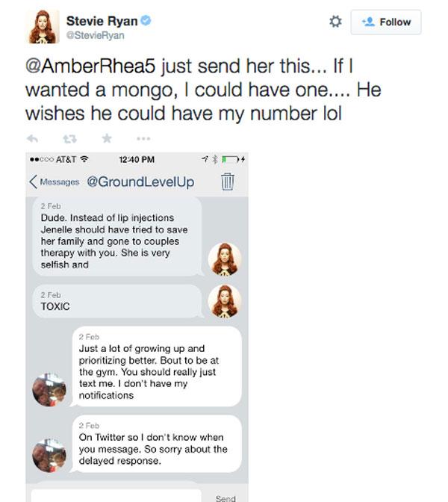The width and height of the screenshot is (448, 502).
Task: Reply to the tweet via arrow icon
Action: pos(33,139)
